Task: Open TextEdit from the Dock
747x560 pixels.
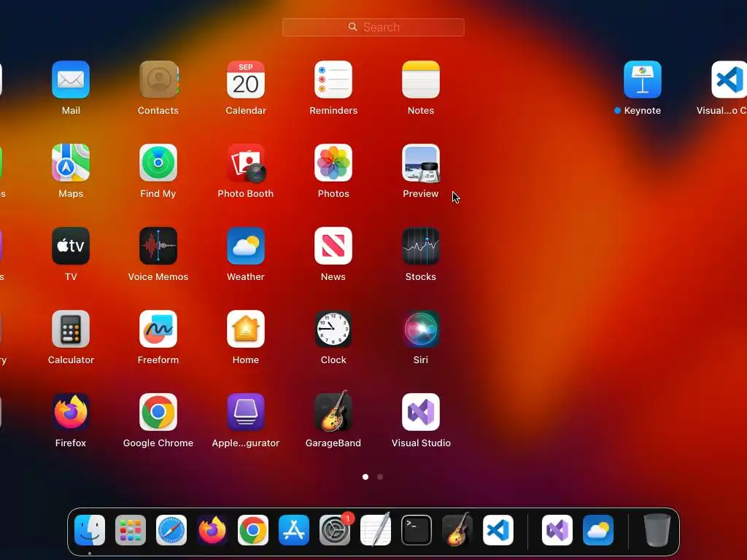Action: pos(376,529)
